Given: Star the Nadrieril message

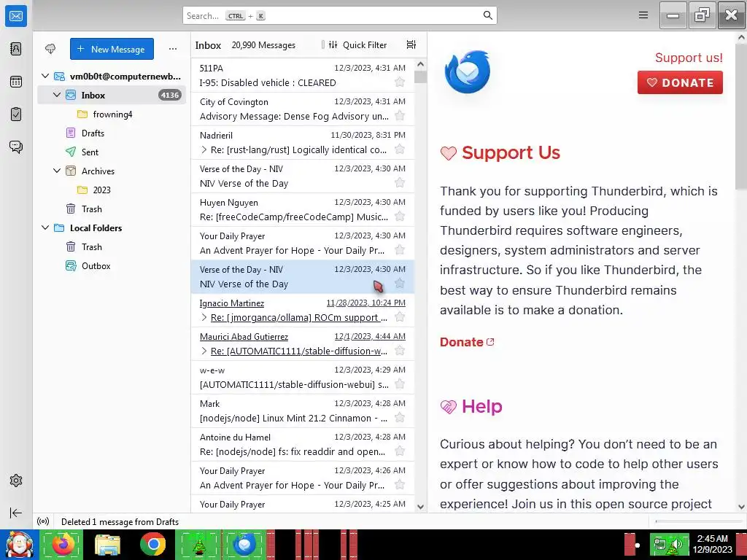Looking at the screenshot, I should [x=400, y=149].
